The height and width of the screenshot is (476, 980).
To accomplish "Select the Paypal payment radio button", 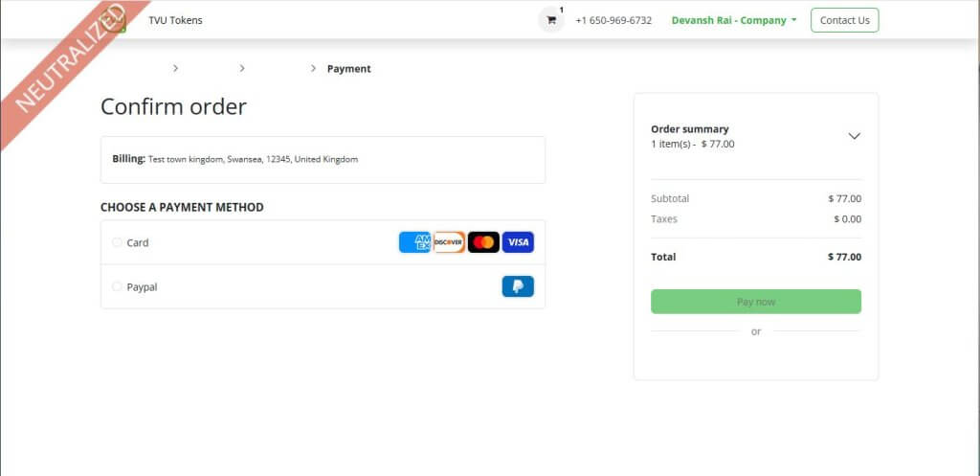I will pyautogui.click(x=117, y=286).
